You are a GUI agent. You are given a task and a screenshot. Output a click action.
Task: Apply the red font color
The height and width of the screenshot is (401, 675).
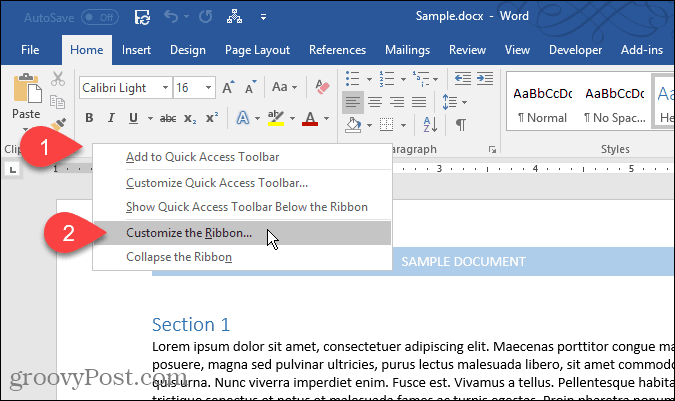(310, 118)
